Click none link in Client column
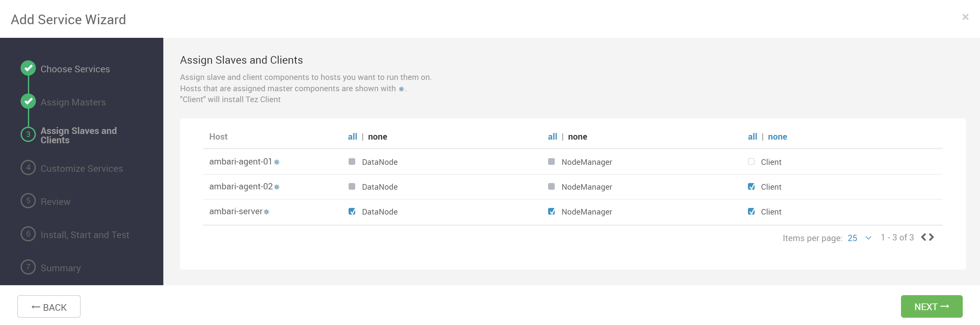Screen dimensions: 980x325 pyautogui.click(x=777, y=136)
